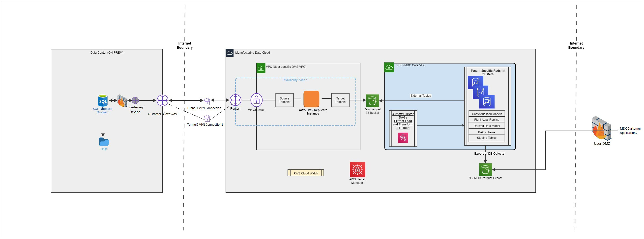Select the User specific DMS VPC green icon
The image size is (644, 239).
tap(261, 68)
